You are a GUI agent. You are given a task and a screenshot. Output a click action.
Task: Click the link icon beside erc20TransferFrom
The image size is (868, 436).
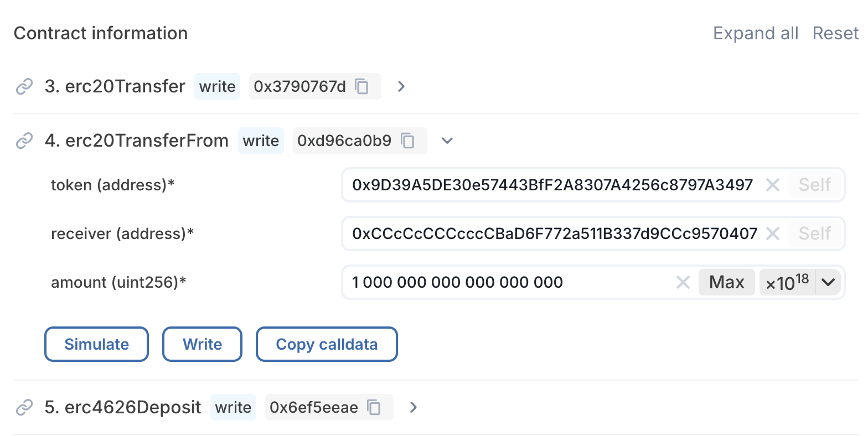click(x=24, y=141)
